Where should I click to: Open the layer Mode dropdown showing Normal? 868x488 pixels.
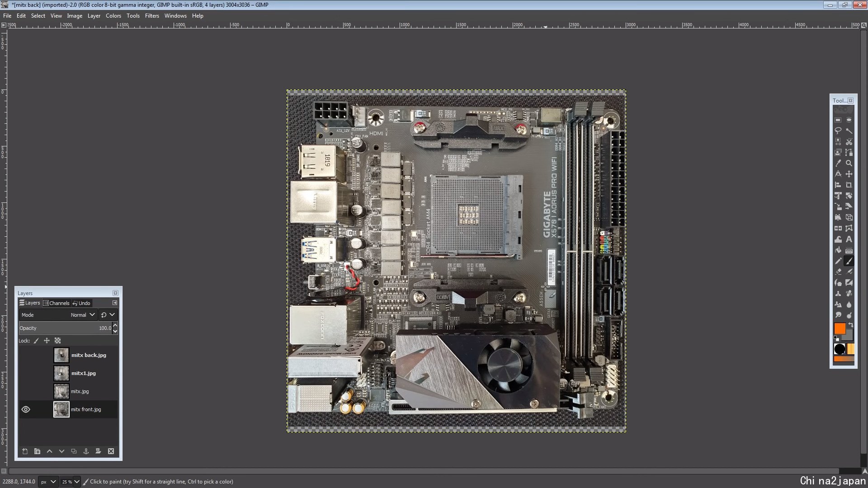tap(58, 315)
